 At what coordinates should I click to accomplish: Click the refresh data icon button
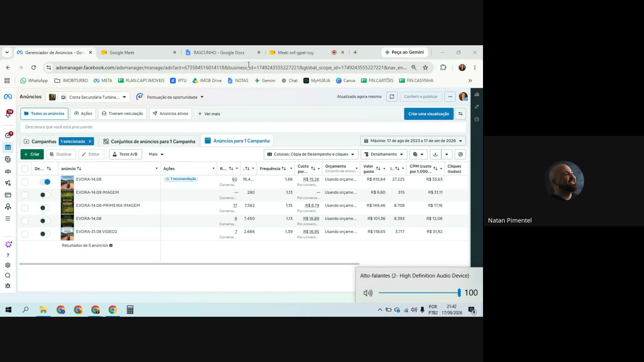click(391, 97)
